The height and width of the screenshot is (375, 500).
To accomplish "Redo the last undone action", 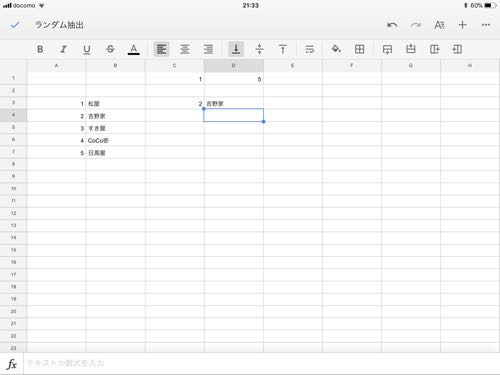I will [x=416, y=25].
